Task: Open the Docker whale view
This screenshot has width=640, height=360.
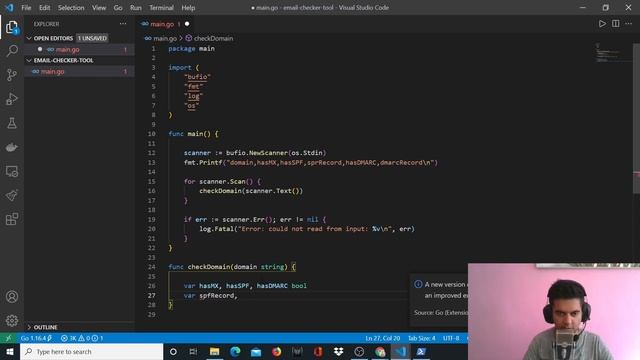Action: pos(12,147)
